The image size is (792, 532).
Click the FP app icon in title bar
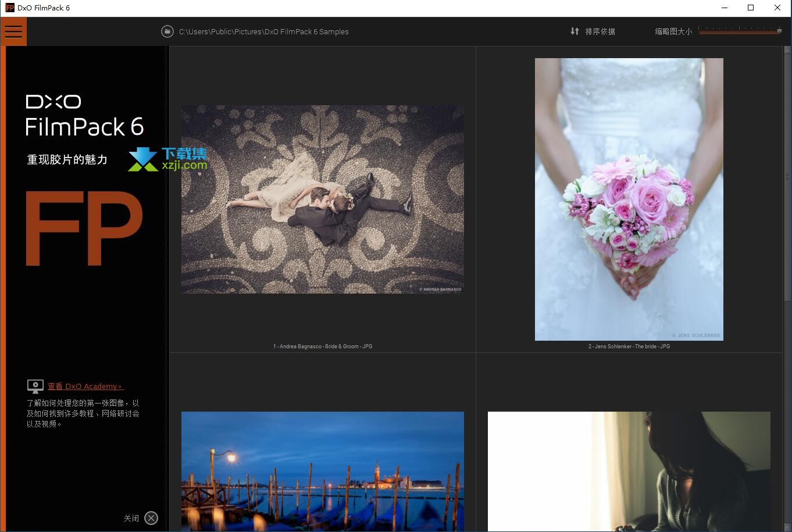[10, 8]
